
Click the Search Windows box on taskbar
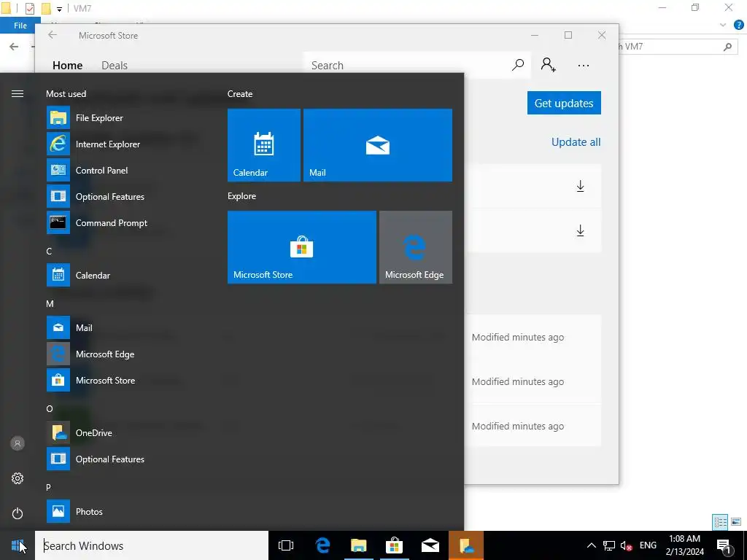pyautogui.click(x=152, y=545)
